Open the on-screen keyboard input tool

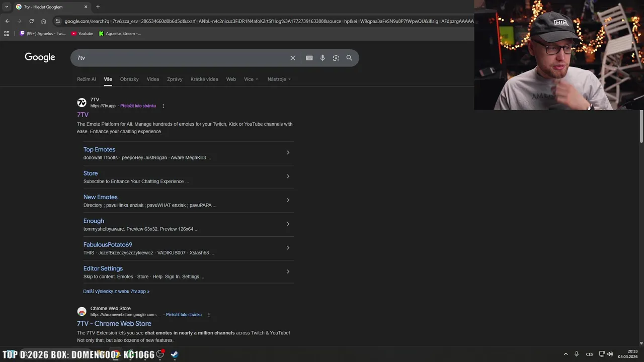pos(309,58)
